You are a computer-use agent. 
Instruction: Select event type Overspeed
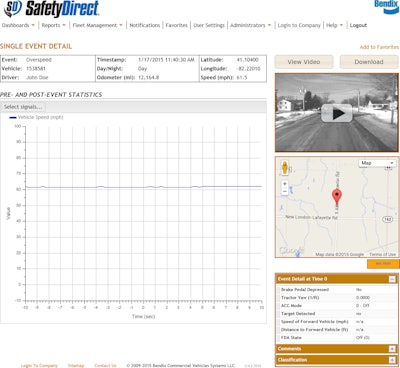[x=39, y=60]
